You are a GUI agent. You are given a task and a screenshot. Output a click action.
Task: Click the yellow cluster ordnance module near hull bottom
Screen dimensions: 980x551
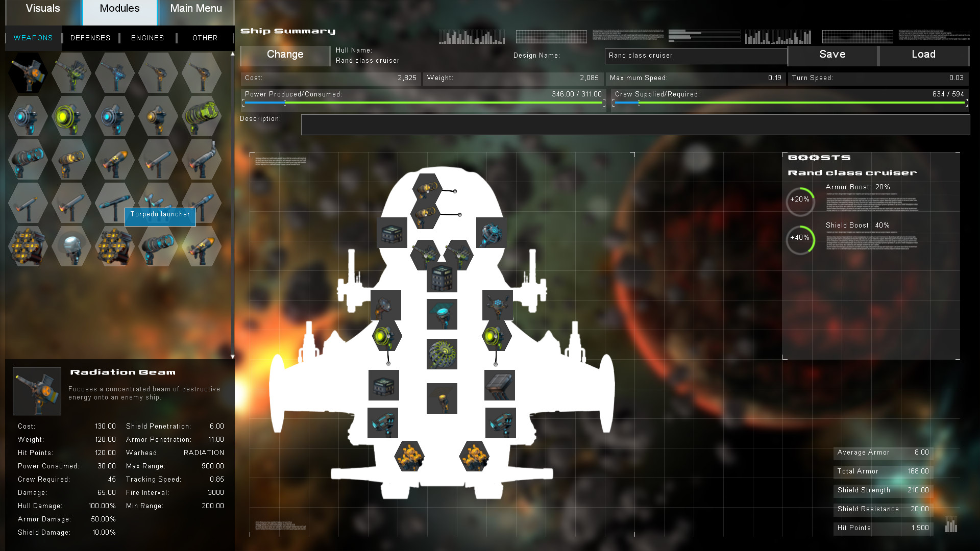(410, 456)
